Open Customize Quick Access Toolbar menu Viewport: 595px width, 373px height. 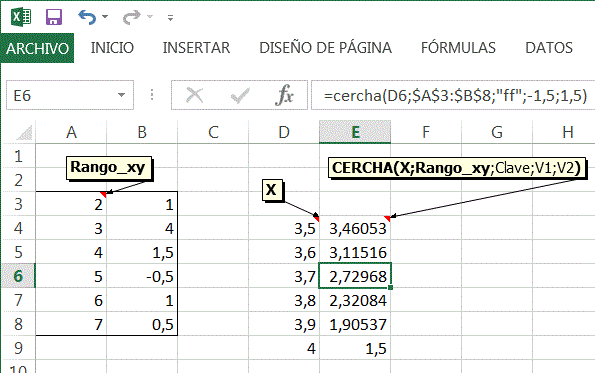point(170,17)
